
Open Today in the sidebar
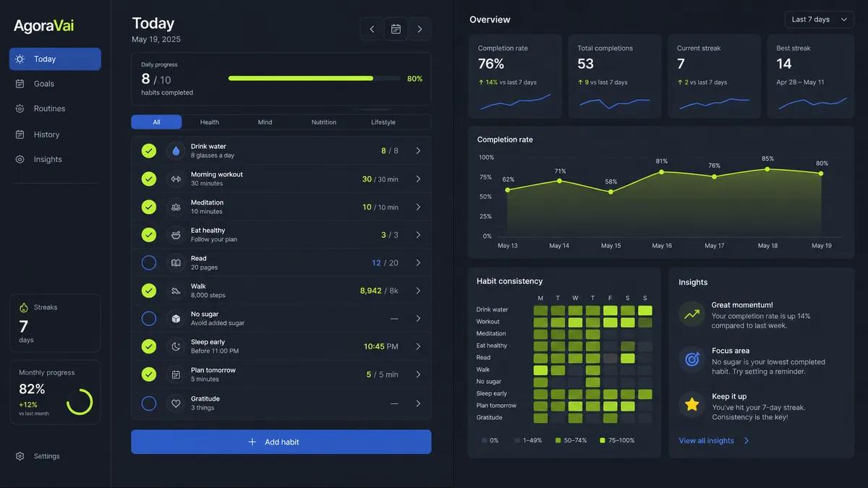[55, 59]
